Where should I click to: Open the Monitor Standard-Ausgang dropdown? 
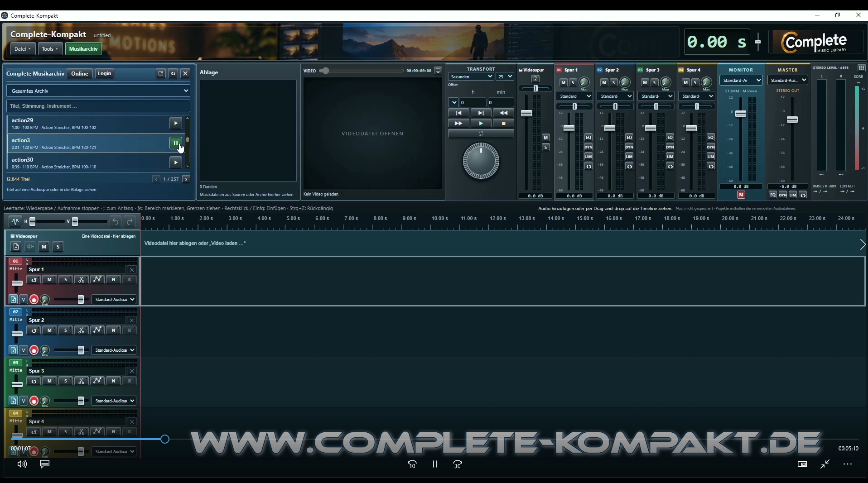[741, 81]
